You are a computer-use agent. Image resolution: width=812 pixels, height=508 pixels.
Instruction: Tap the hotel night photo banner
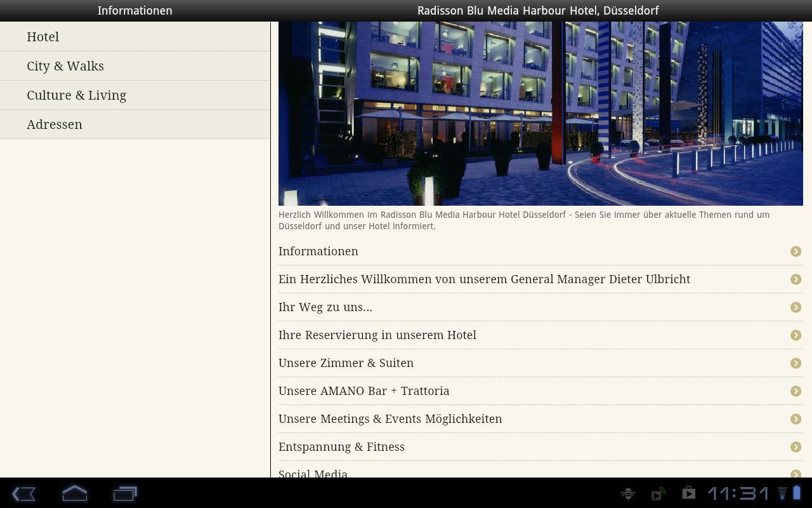pos(540,114)
